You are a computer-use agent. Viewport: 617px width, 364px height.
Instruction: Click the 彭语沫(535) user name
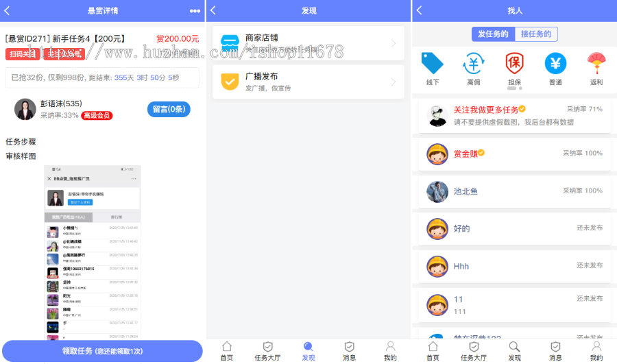pyautogui.click(x=61, y=104)
